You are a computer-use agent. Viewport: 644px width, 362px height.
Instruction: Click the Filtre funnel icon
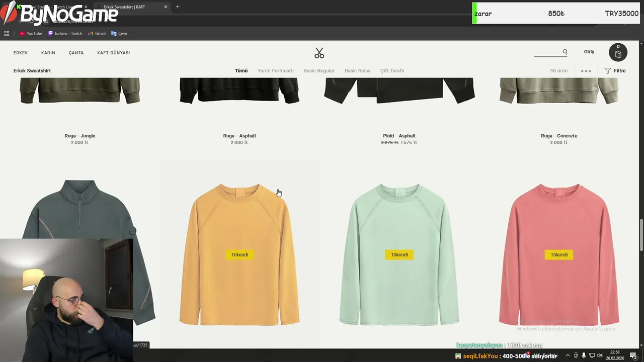[607, 71]
